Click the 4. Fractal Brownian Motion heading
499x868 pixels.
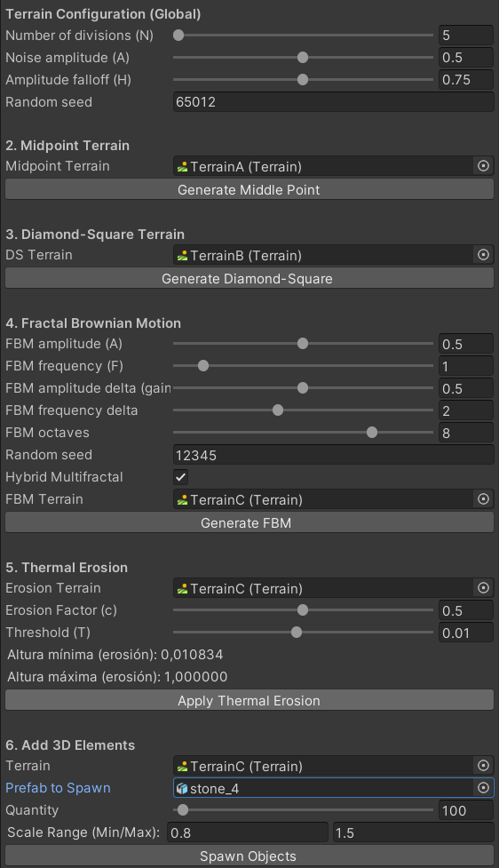[x=93, y=323]
